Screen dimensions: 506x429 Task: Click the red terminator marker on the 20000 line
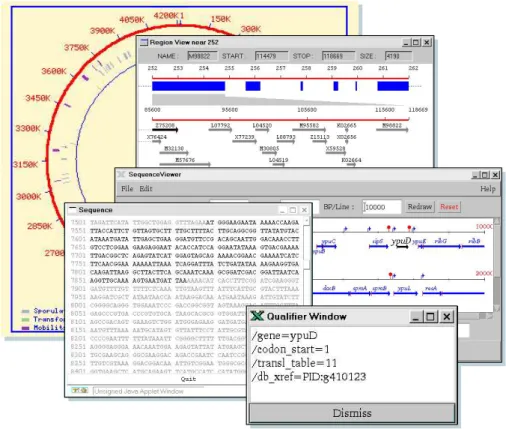391,275
